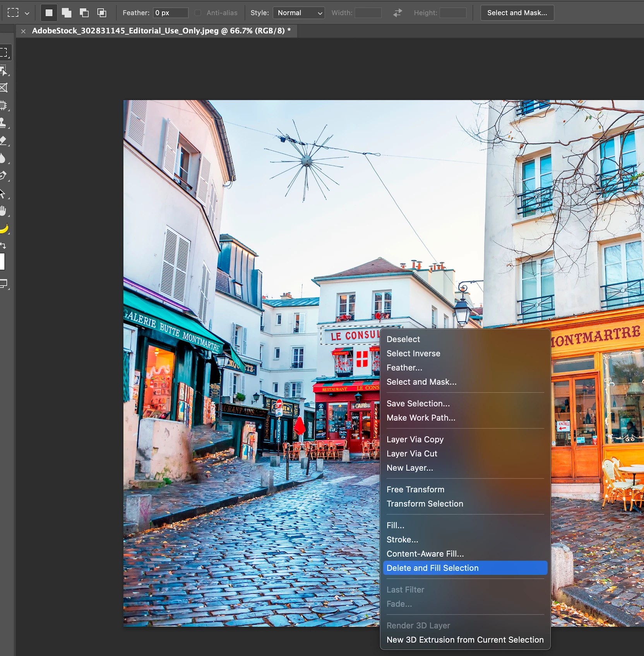This screenshot has width=644, height=656.
Task: Swap width and height values
Action: click(397, 13)
